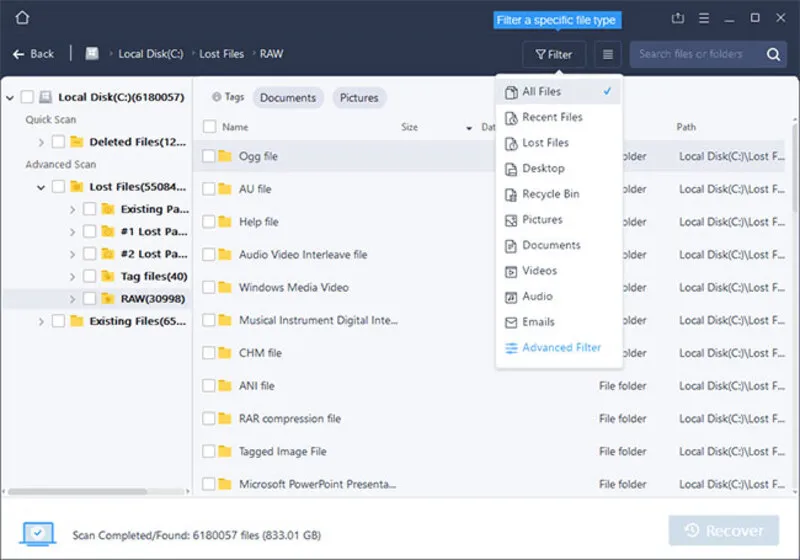The height and width of the screenshot is (560, 800).
Task: Click the Ogg file folder icon
Action: [x=225, y=156]
